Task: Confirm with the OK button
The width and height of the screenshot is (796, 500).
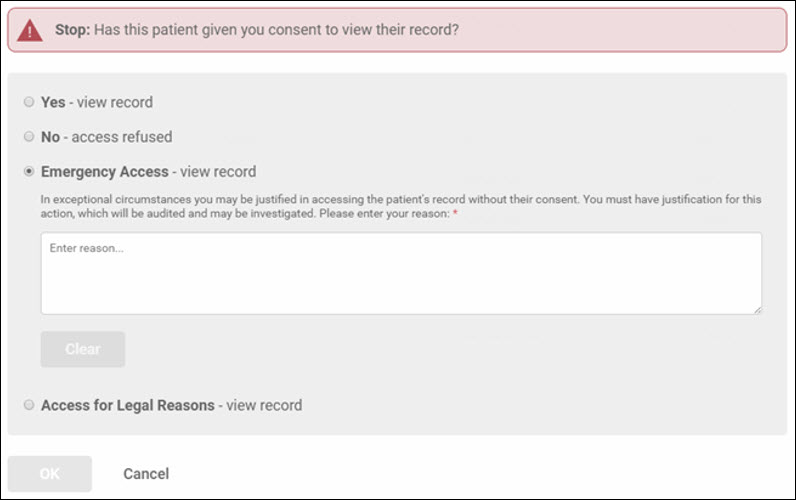Action: 50,474
